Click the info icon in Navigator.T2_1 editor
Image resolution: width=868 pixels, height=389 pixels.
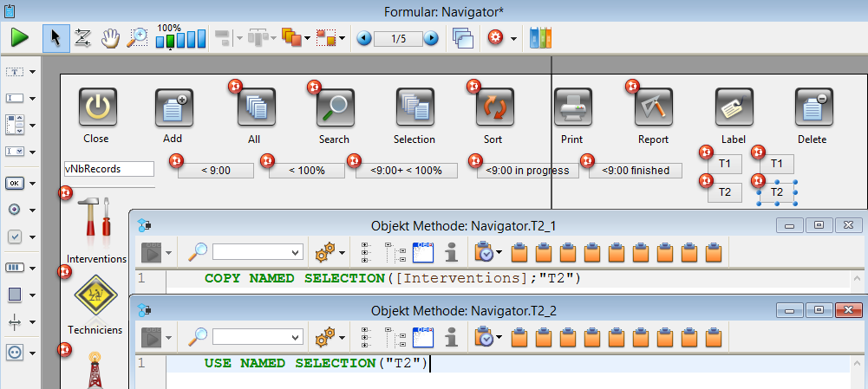point(451,252)
